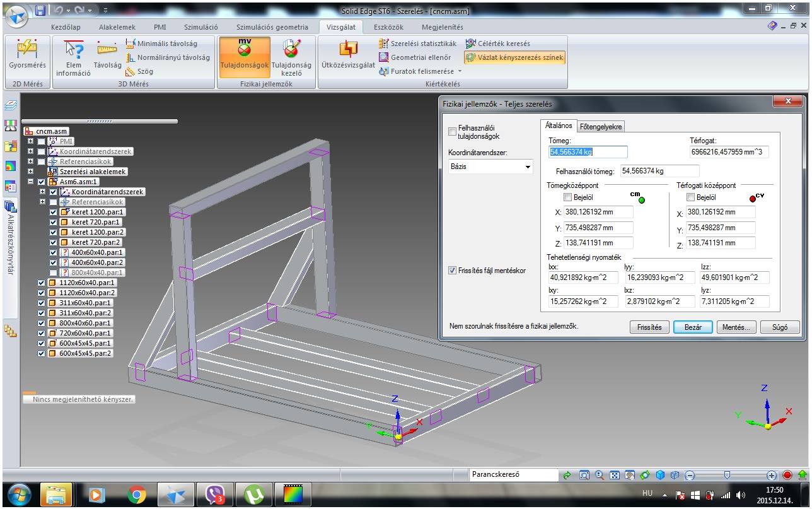Enable the Felhasználói tulajdonságok checkbox
The height and width of the screenshot is (509, 812).
[x=452, y=131]
